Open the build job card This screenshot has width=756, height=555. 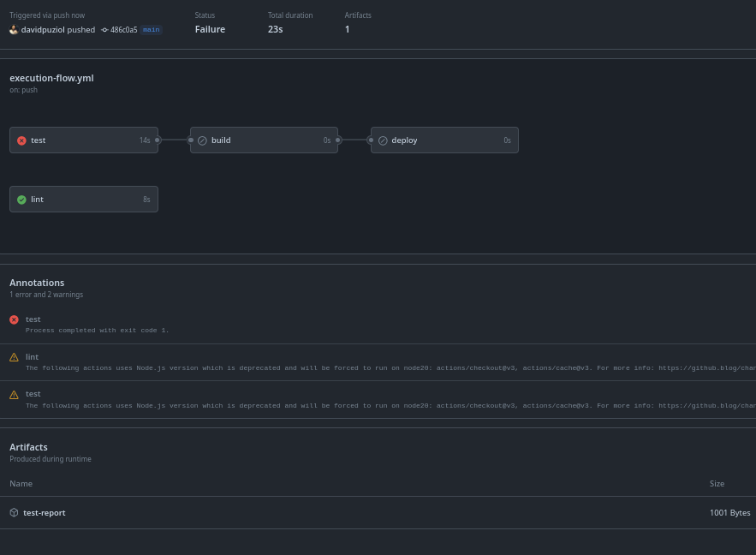pyautogui.click(x=264, y=140)
